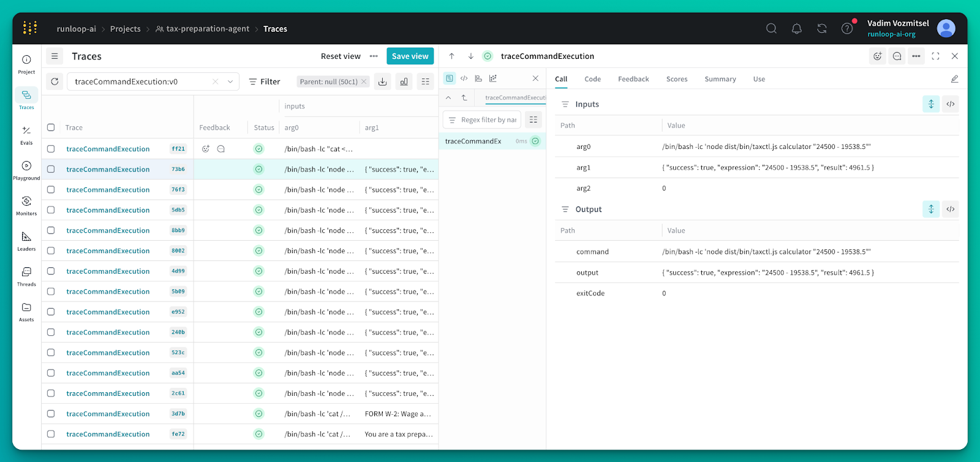This screenshot has height=462, width=980.
Task: Click the Save view button
Action: (410, 56)
